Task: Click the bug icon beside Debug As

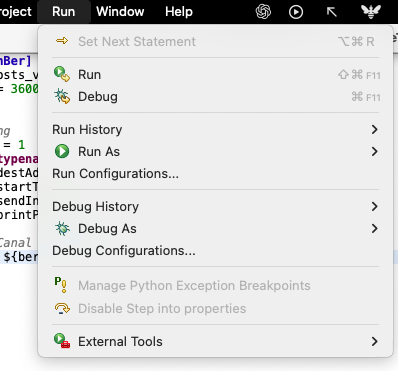Action: (62, 228)
